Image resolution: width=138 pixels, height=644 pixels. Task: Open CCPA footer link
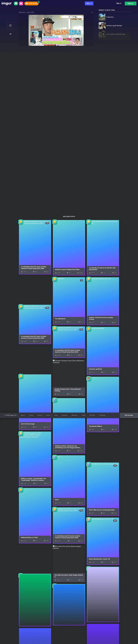(x=83, y=415)
